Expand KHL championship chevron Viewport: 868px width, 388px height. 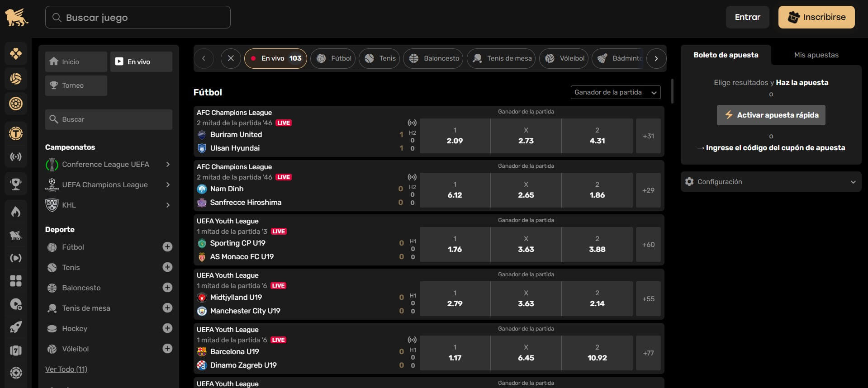click(x=168, y=205)
